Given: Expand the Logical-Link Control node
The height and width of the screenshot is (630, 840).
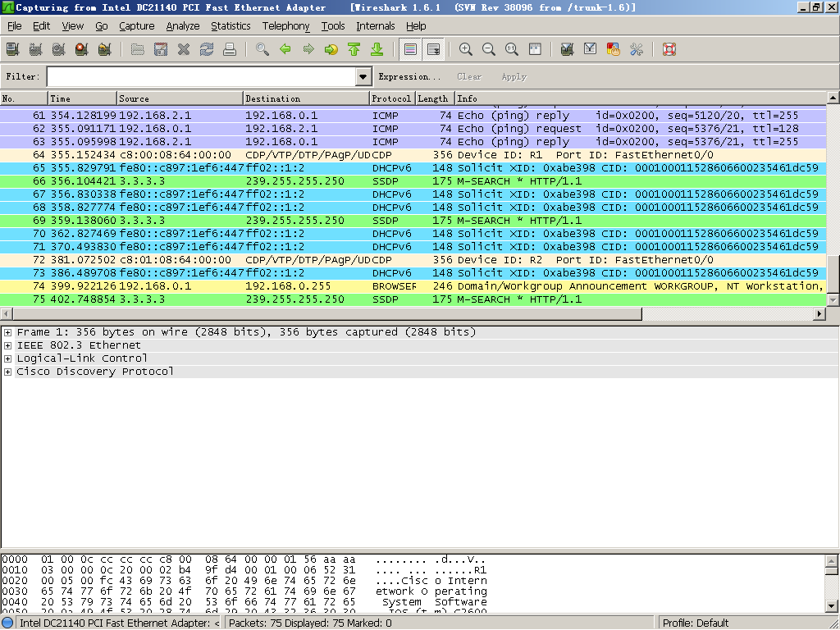Looking at the screenshot, I should [x=8, y=358].
